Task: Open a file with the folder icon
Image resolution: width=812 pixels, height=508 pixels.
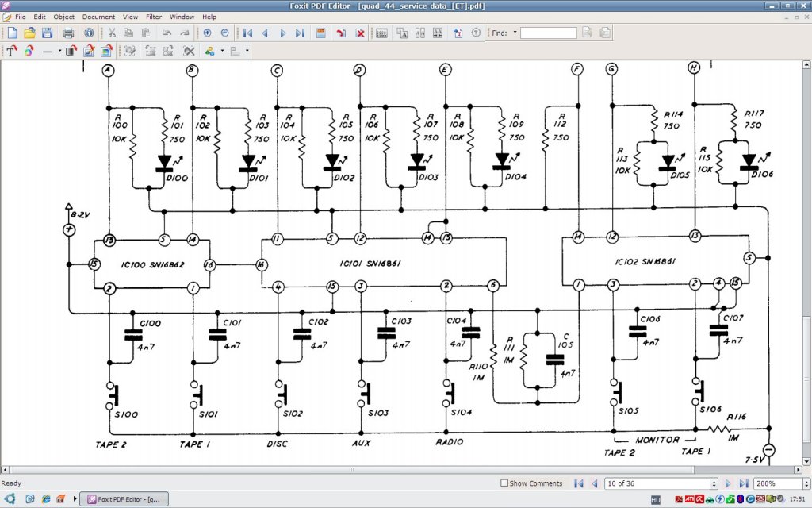Action: pyautogui.click(x=29, y=33)
